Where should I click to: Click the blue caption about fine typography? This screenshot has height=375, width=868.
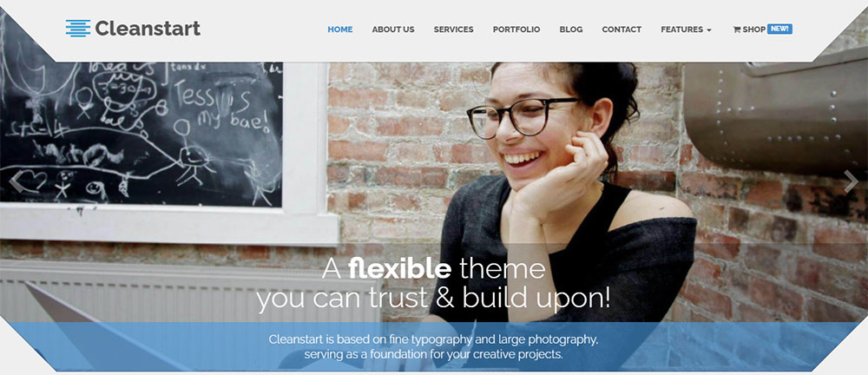[x=433, y=346]
